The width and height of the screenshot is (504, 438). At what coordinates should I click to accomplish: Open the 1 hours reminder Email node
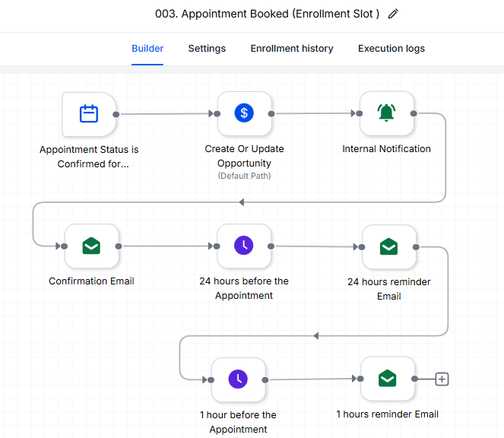pos(388,379)
